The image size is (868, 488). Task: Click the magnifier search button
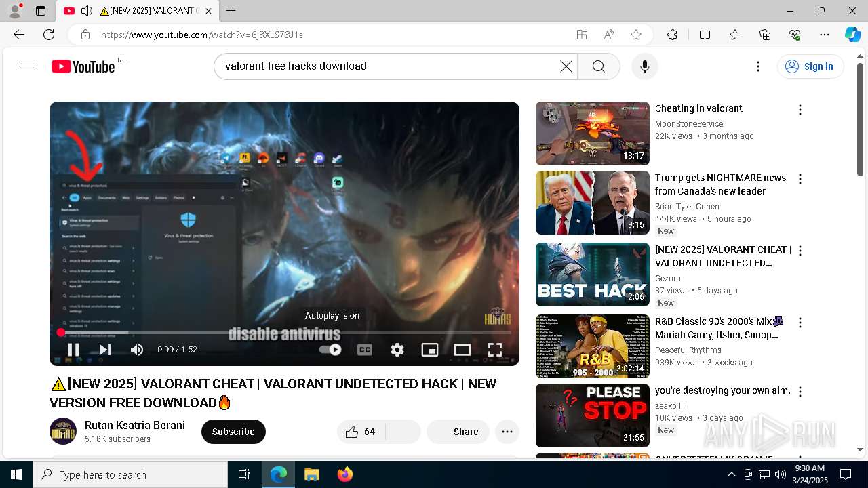coord(598,66)
